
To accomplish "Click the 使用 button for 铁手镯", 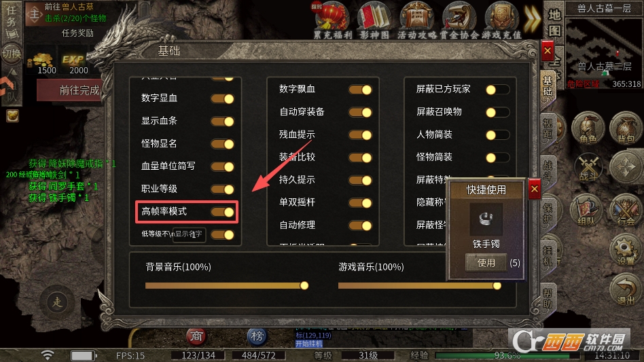I will tap(486, 263).
